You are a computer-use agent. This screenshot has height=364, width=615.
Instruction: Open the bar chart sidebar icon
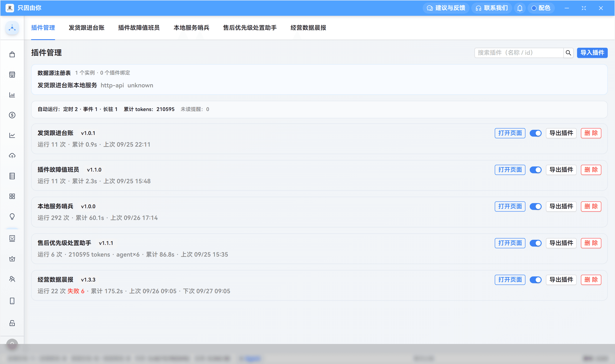12,95
